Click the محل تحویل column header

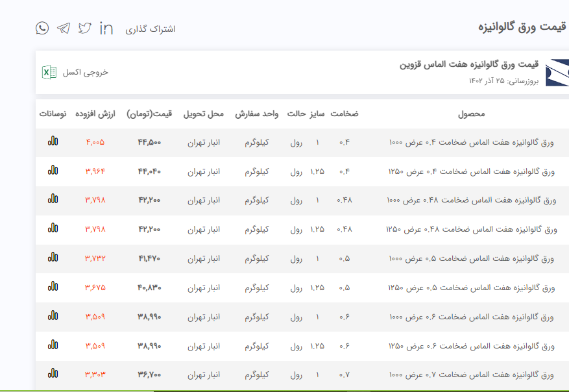204,114
